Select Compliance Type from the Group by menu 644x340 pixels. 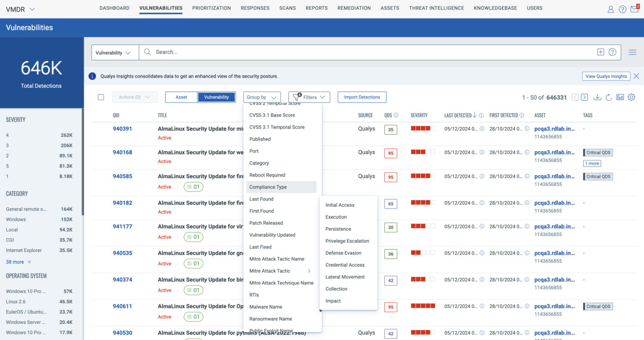[x=268, y=187]
